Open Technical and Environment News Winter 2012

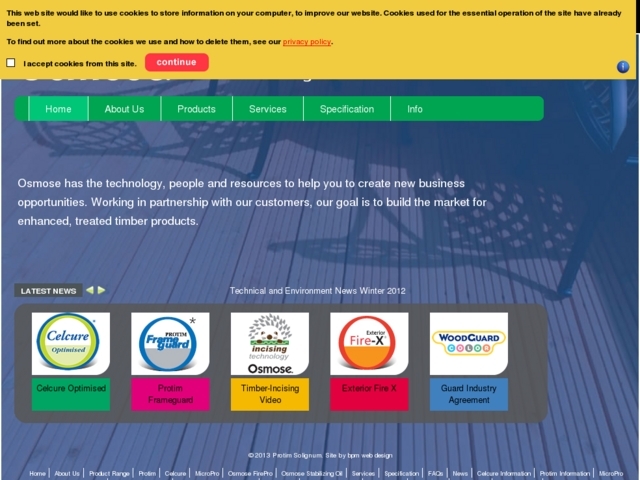[317, 291]
